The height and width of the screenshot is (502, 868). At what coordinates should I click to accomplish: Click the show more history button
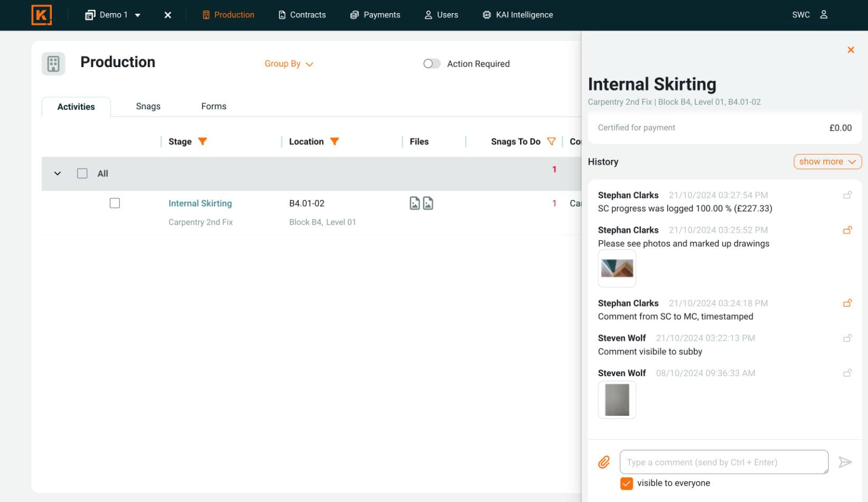point(827,162)
